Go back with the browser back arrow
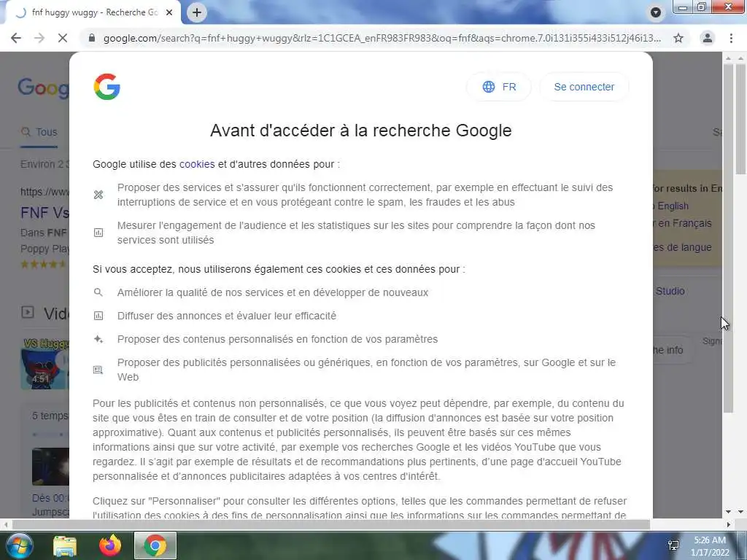Image resolution: width=747 pixels, height=560 pixels. click(x=16, y=38)
